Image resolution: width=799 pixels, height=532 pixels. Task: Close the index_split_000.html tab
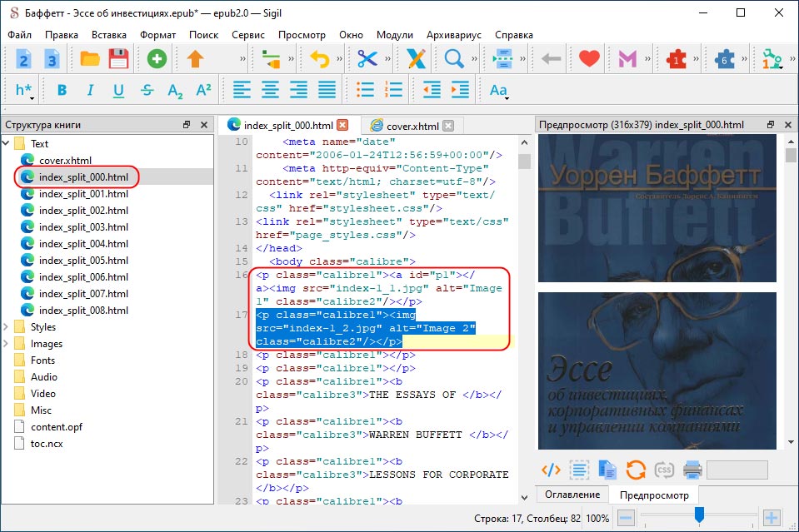pos(343,125)
